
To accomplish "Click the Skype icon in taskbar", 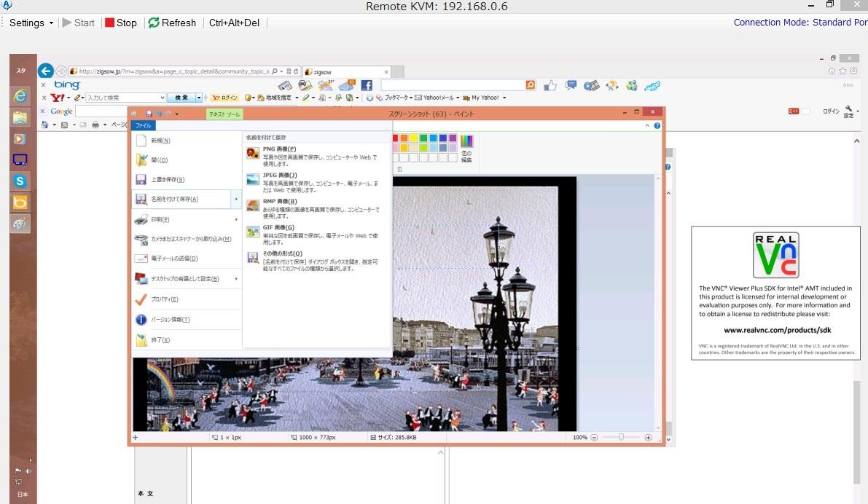I will [20, 181].
